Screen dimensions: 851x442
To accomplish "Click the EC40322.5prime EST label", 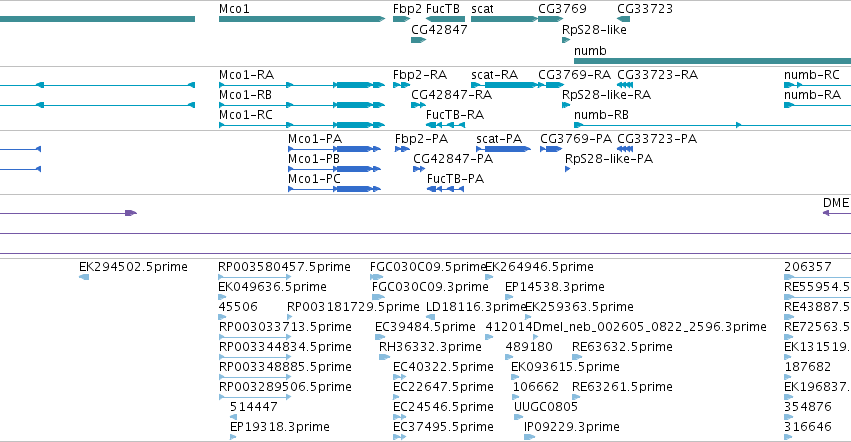I will pyautogui.click(x=443, y=367).
